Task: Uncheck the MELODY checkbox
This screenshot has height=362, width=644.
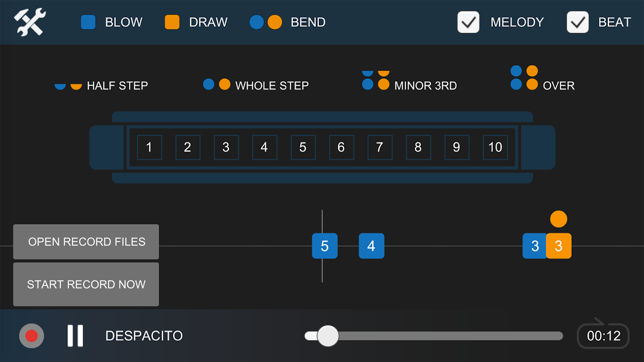Action: tap(468, 22)
